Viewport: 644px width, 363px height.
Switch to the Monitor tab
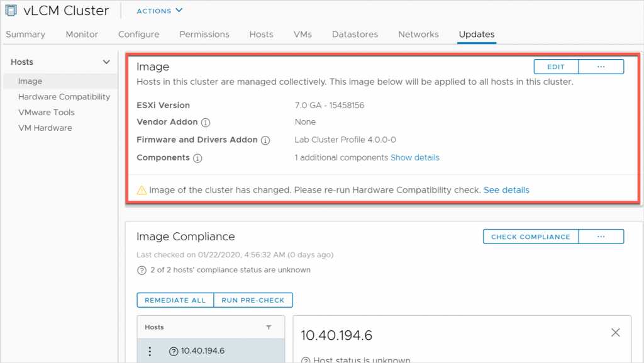(x=81, y=35)
